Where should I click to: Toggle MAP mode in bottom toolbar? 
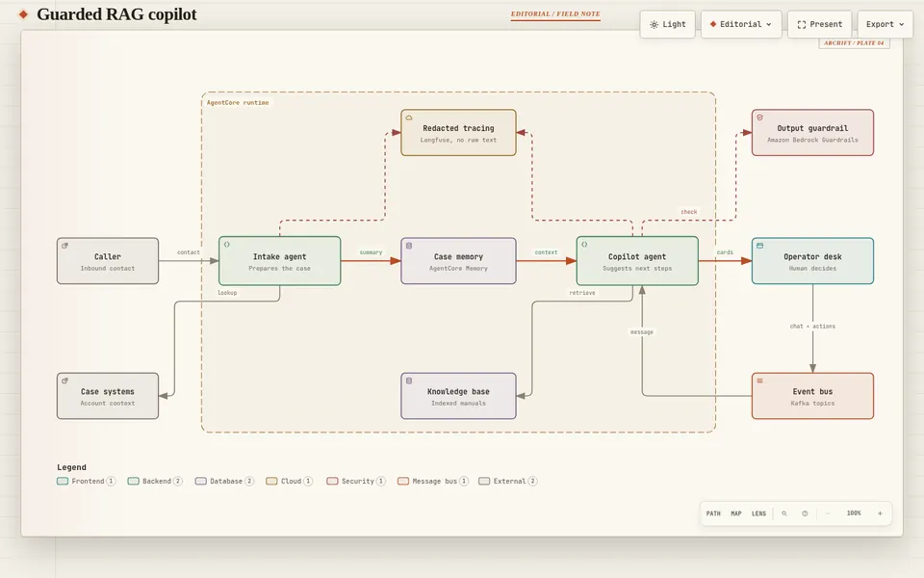tap(736, 513)
